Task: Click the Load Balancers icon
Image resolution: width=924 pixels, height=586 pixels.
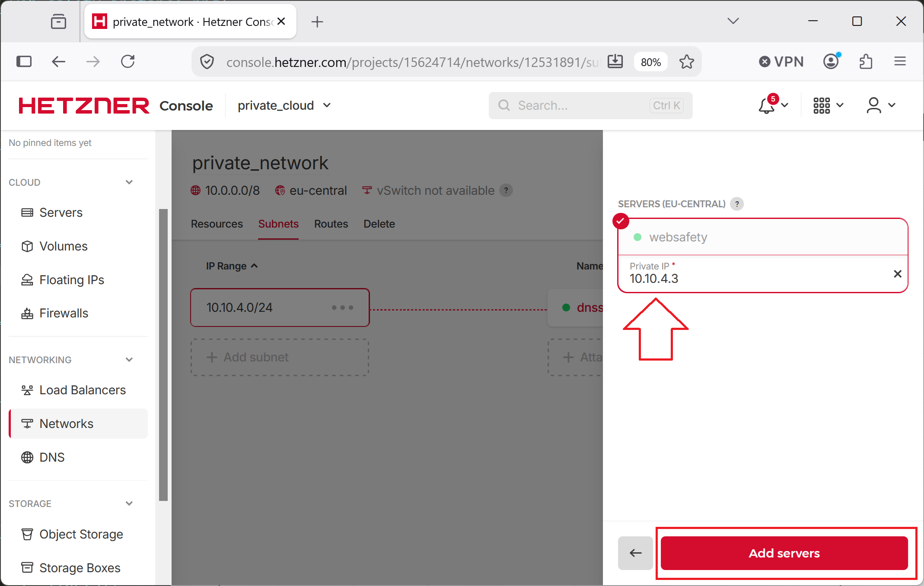Action: pos(27,390)
